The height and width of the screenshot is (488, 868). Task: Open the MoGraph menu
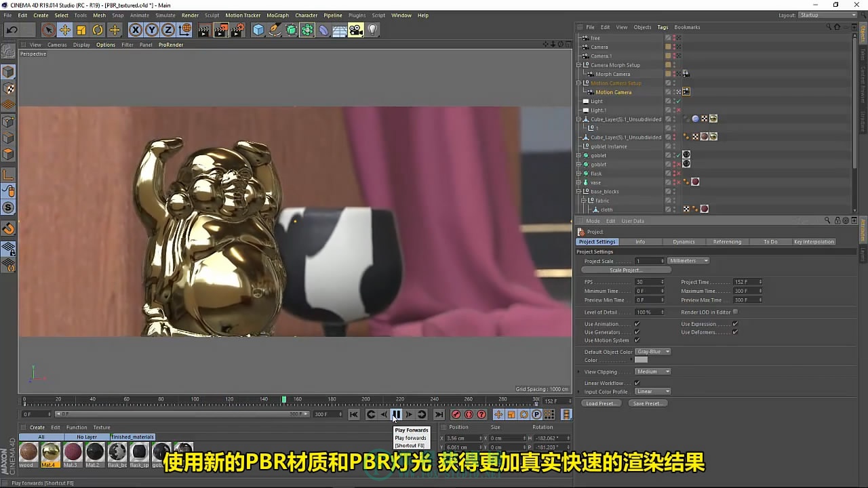tap(277, 15)
